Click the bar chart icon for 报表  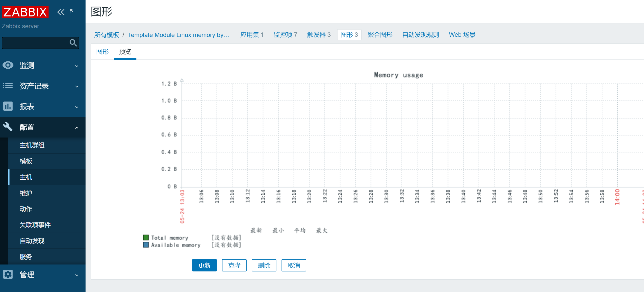[x=8, y=106]
